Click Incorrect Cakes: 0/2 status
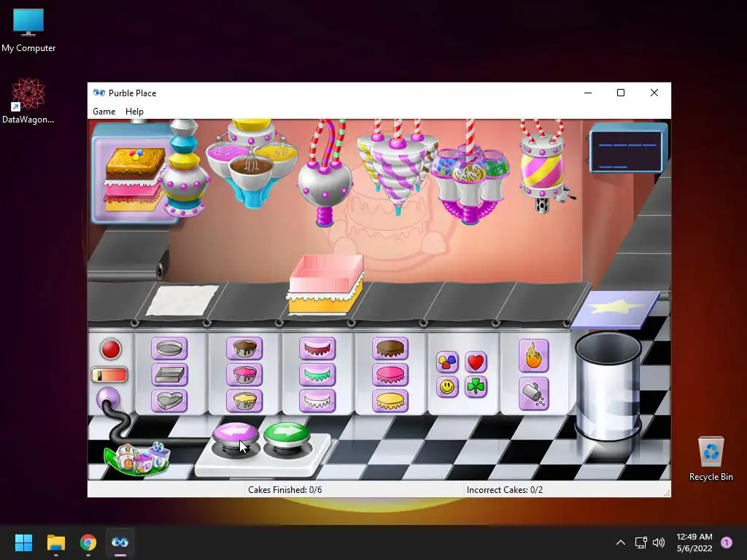This screenshot has height=560, width=747. pos(505,489)
